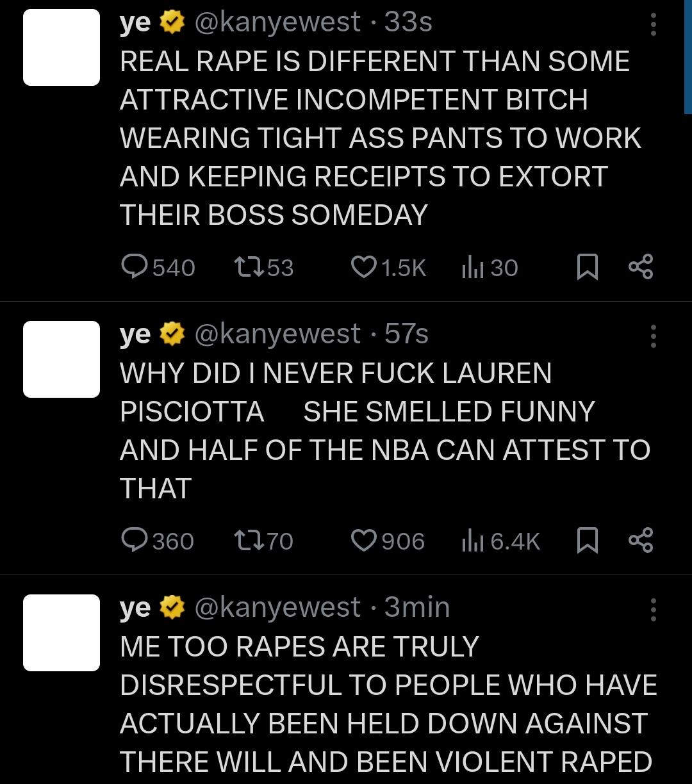This screenshot has width=692, height=784.
Task: Repost the post with 53 reposts
Action: [265, 267]
